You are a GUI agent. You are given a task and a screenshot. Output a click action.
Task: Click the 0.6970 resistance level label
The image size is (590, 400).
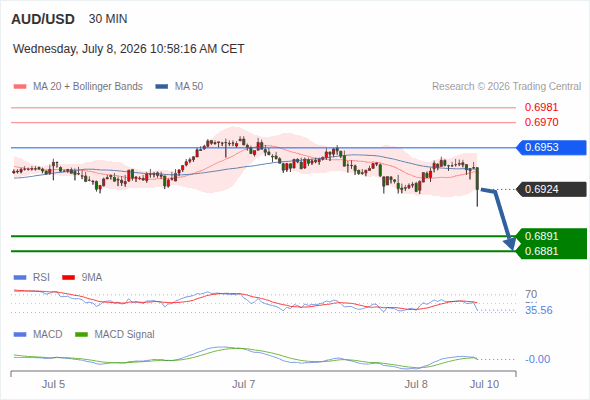541,122
